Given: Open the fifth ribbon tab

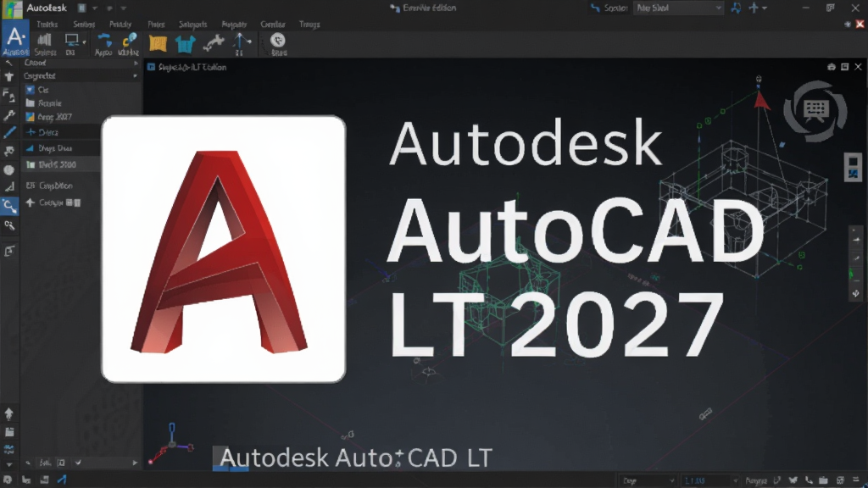Looking at the screenshot, I should tap(192, 25).
